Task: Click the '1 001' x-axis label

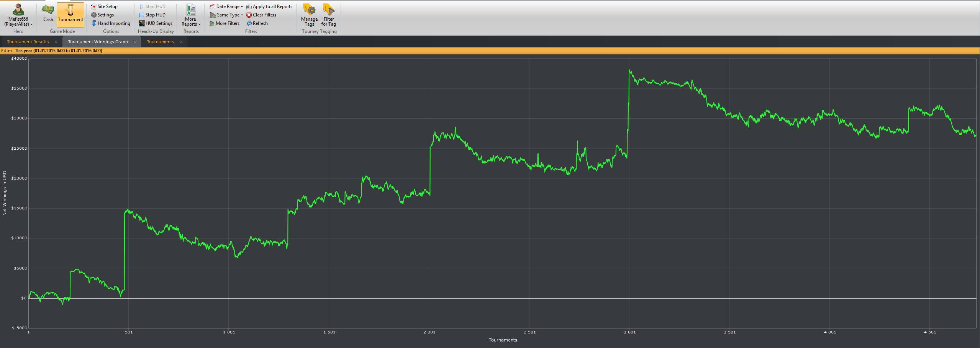Action: pyautogui.click(x=229, y=332)
